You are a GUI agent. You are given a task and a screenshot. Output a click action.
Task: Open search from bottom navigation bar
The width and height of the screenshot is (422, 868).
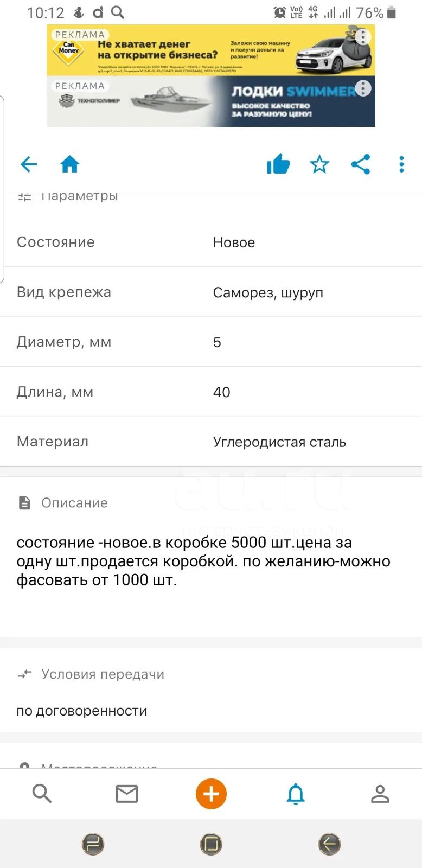click(42, 794)
